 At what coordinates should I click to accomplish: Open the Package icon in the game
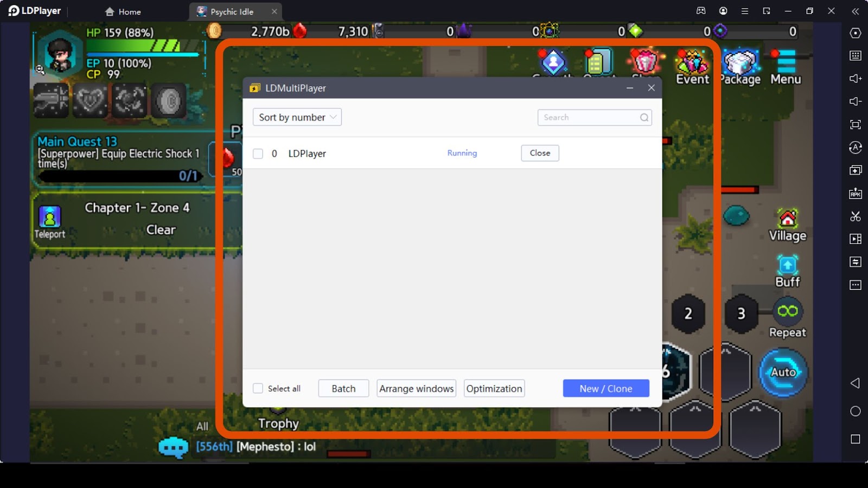tap(741, 67)
